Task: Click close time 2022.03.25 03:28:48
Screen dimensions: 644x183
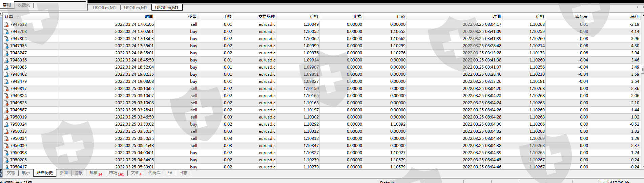Action: pyautogui.click(x=482, y=46)
